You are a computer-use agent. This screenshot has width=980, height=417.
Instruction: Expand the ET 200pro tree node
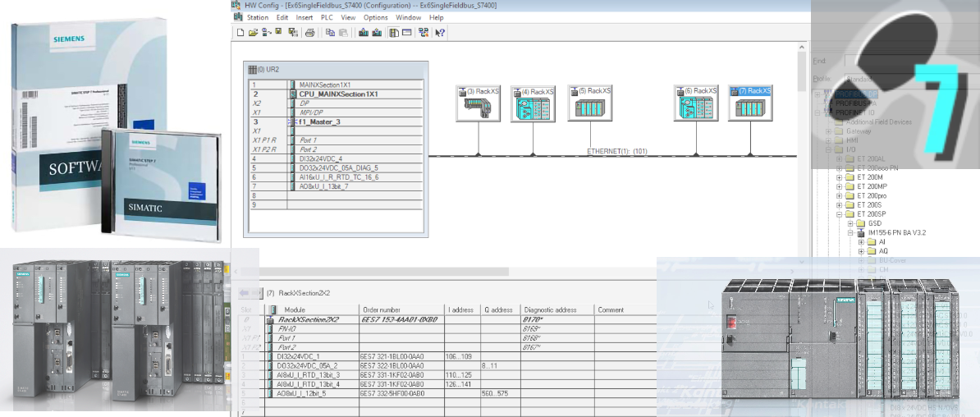click(839, 196)
